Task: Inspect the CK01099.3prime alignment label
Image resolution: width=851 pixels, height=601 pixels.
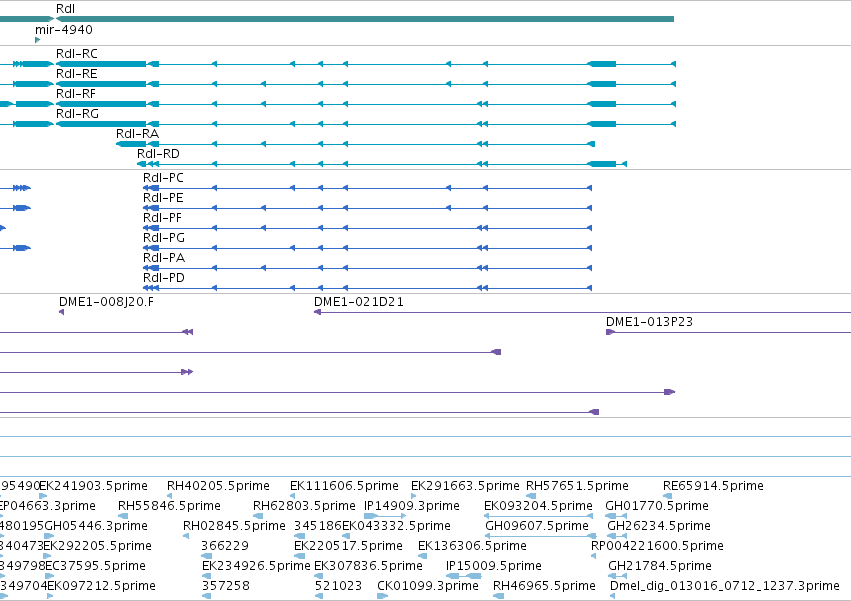Action: pyautogui.click(x=428, y=586)
